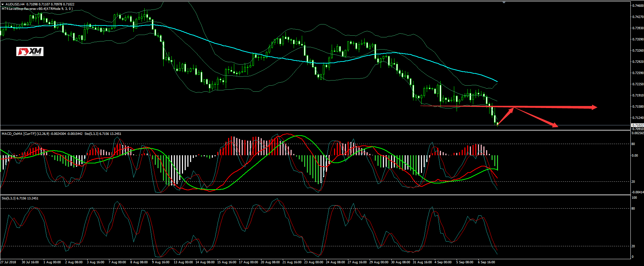This screenshot has height=266, width=644.
Task: Click the 5 Sep 08:00 time label
Action: 465,262
